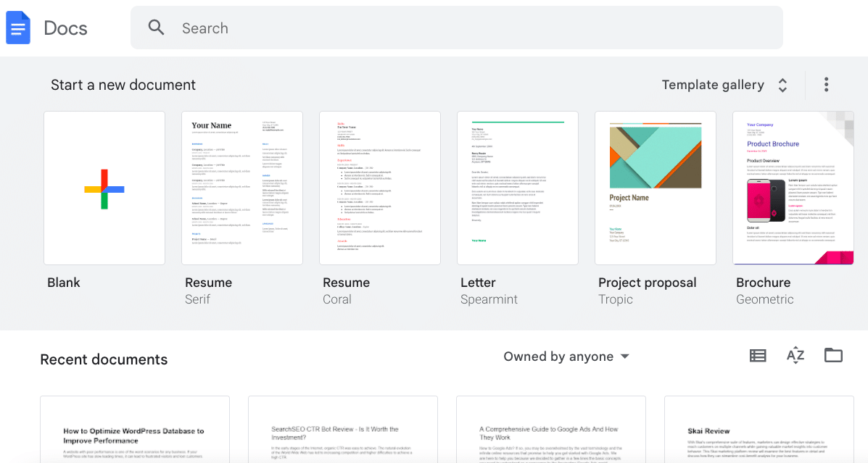Open the SearchSEO CTR Bot Review document
Screen dimensions: 868x463
pos(343,429)
